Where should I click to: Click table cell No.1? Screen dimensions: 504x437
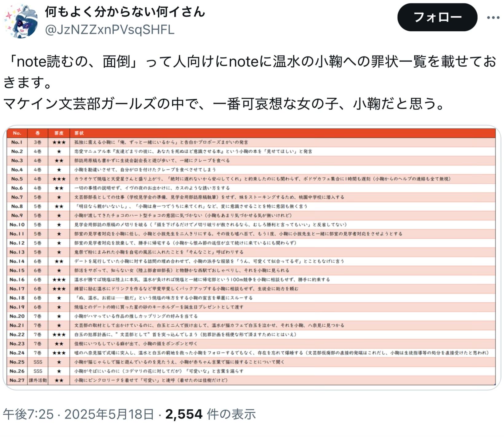17,142
